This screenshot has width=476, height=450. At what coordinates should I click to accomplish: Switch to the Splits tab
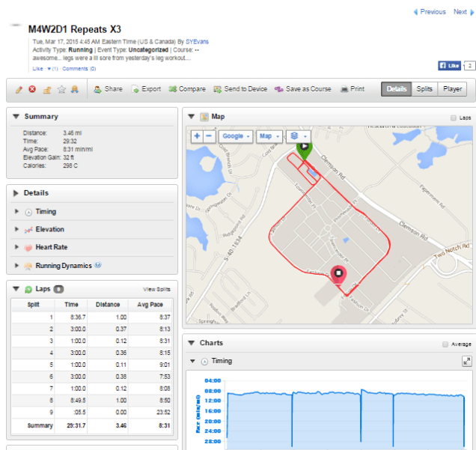coord(424,89)
